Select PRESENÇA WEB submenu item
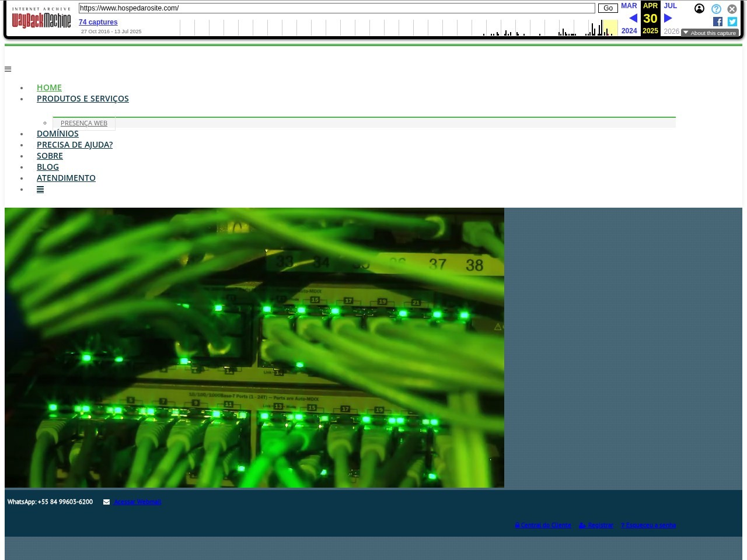Viewport: 747px width, 560px height. (84, 123)
